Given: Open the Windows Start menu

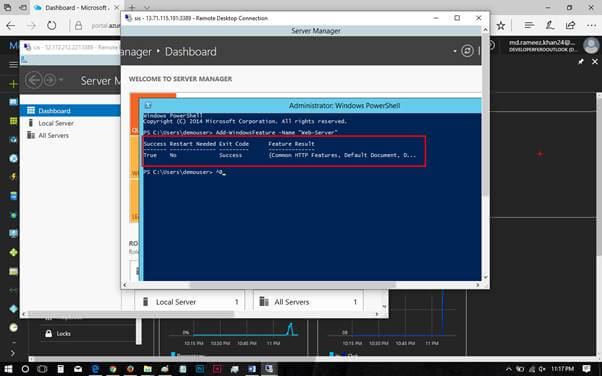Looking at the screenshot, I should point(8,369).
